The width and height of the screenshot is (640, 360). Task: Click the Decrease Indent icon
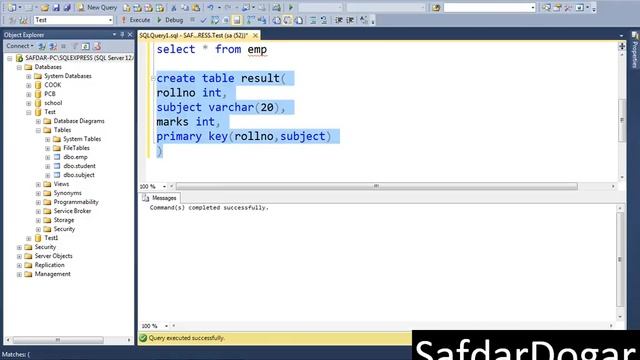339,20
